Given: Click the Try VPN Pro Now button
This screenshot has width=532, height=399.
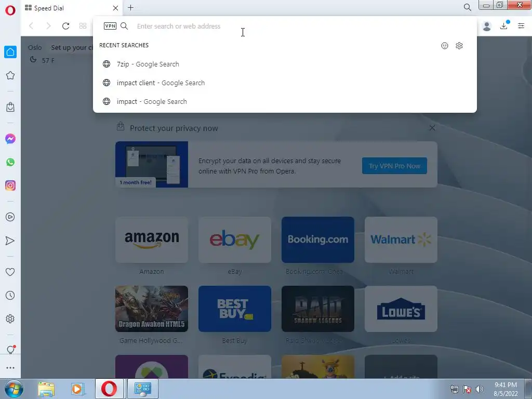Looking at the screenshot, I should (394, 166).
